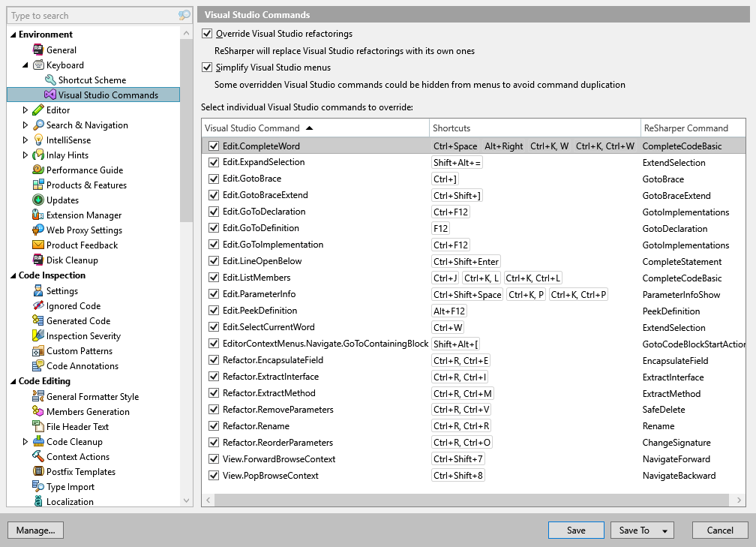Image resolution: width=756 pixels, height=547 pixels.
Task: Click the Postfix Templates icon
Action: 39,471
